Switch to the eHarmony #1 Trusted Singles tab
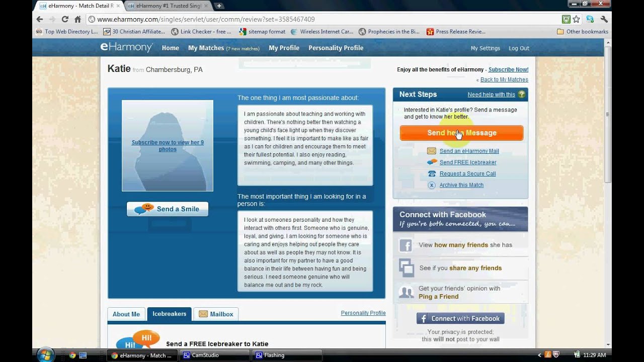The width and height of the screenshot is (644, 362). pyautogui.click(x=168, y=6)
